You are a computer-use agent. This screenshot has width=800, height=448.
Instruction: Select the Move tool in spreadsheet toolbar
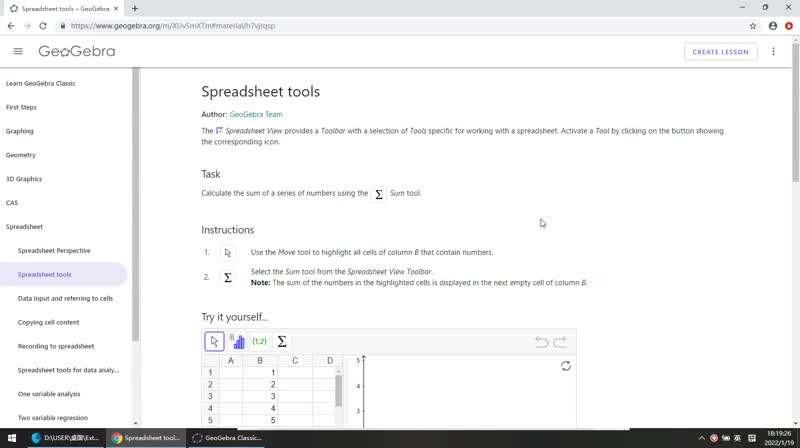(x=214, y=341)
